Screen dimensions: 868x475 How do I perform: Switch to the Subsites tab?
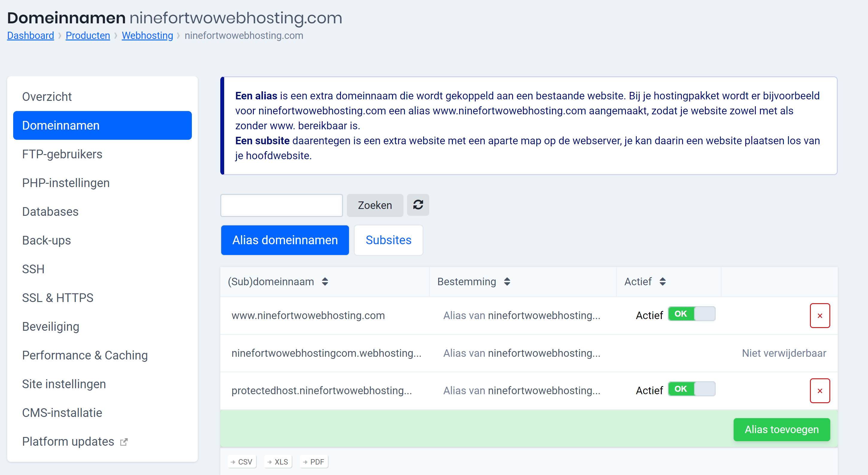point(388,240)
